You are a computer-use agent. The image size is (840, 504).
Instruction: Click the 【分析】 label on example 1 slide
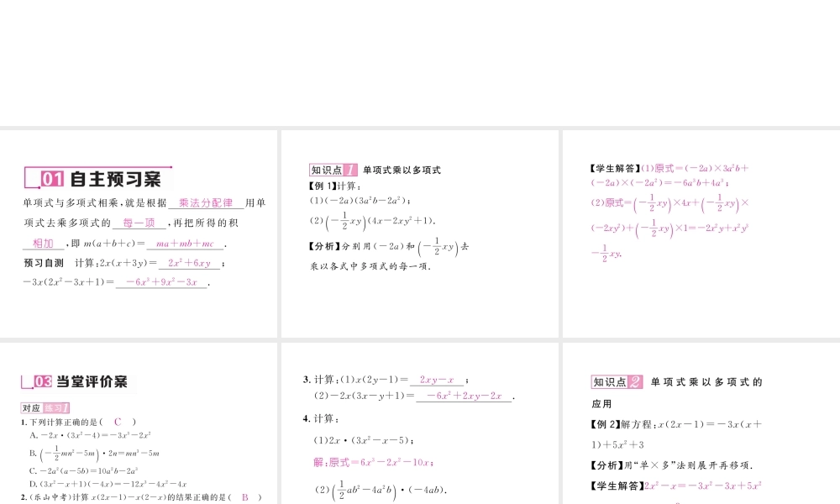pos(324,246)
